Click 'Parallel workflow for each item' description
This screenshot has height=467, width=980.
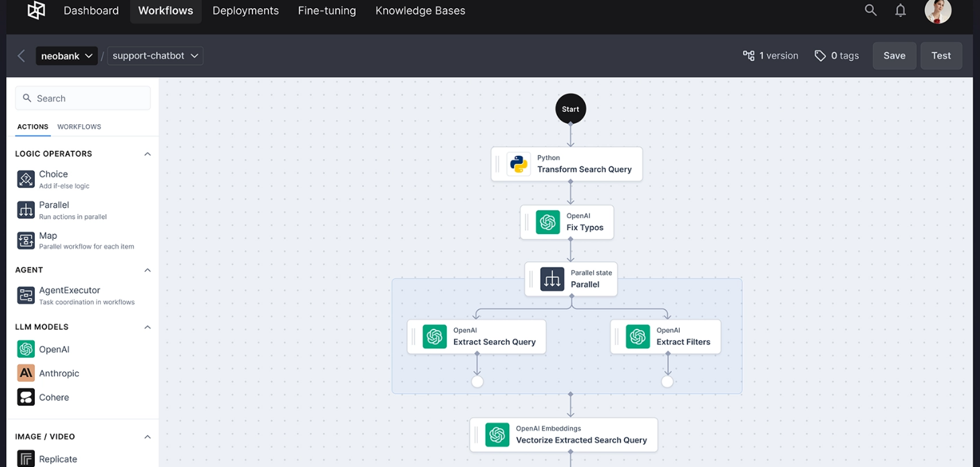click(87, 246)
